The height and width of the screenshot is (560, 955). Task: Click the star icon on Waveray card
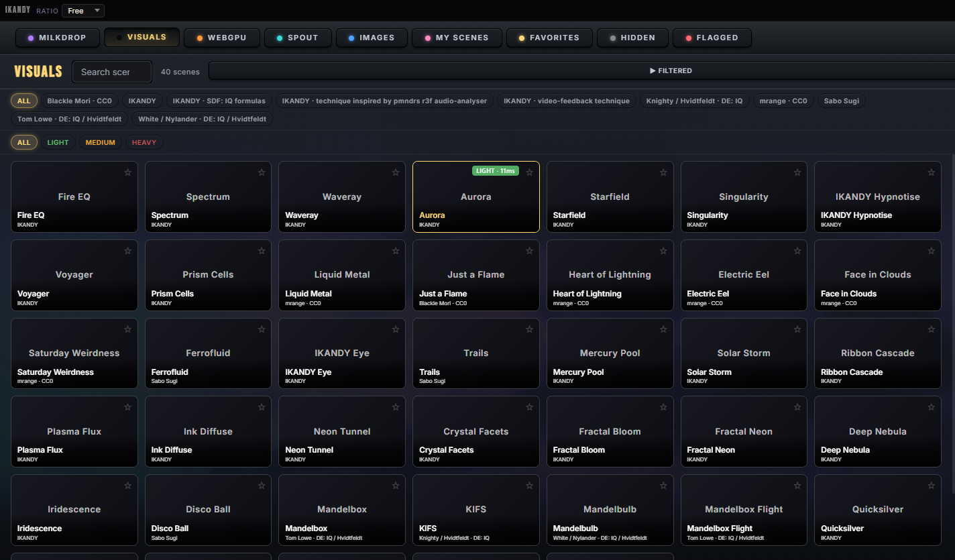[x=396, y=172]
